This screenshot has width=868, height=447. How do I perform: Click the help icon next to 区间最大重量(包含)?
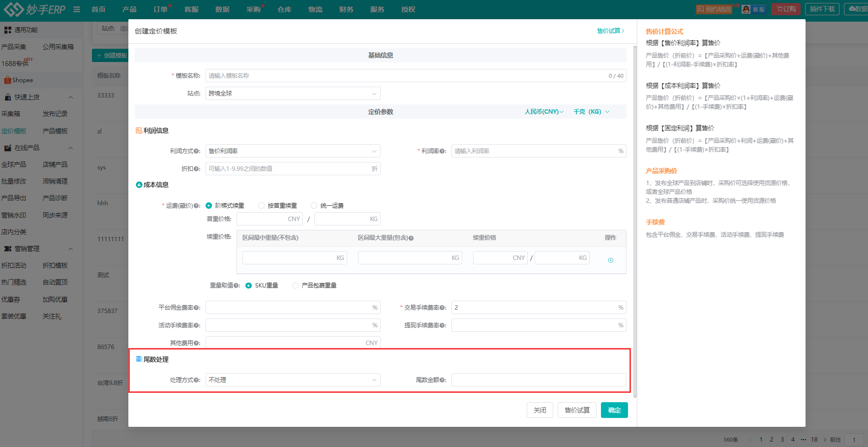click(x=411, y=238)
